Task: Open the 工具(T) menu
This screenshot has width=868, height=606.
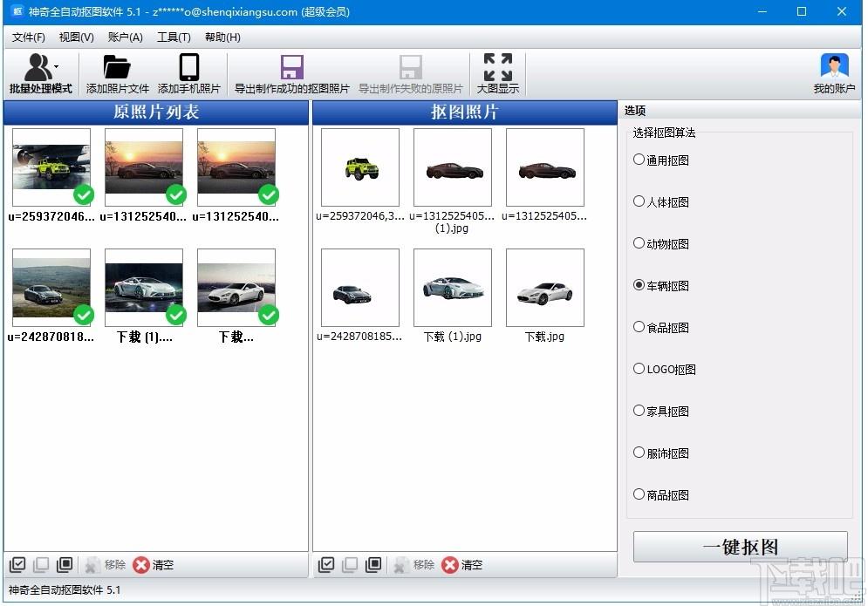Action: coord(174,37)
